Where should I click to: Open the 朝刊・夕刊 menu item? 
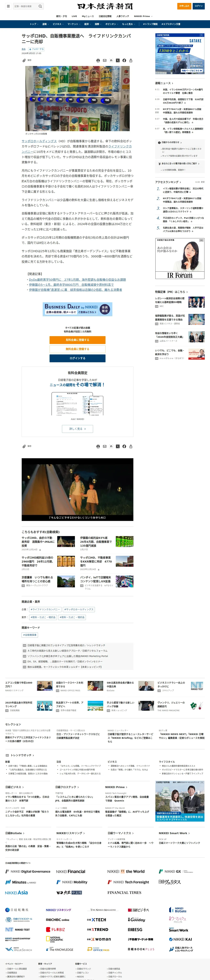pos(61,16)
